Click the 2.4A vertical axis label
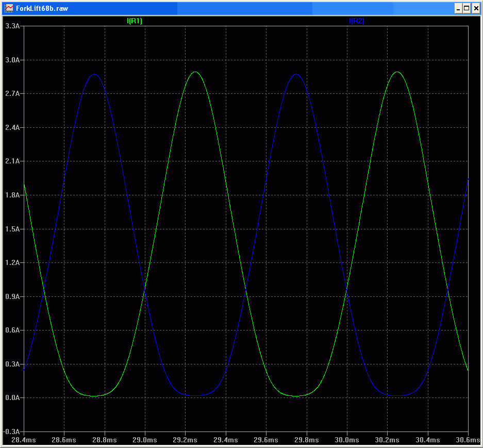 (x=13, y=127)
